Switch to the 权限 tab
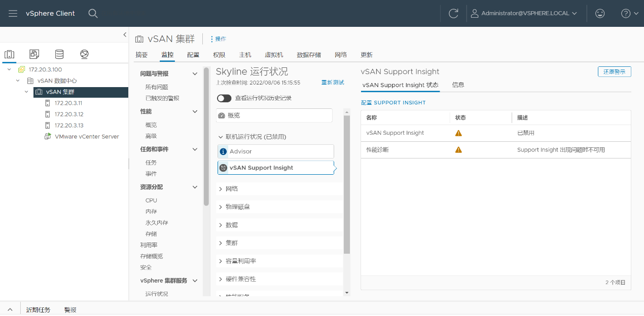 [x=219, y=55]
